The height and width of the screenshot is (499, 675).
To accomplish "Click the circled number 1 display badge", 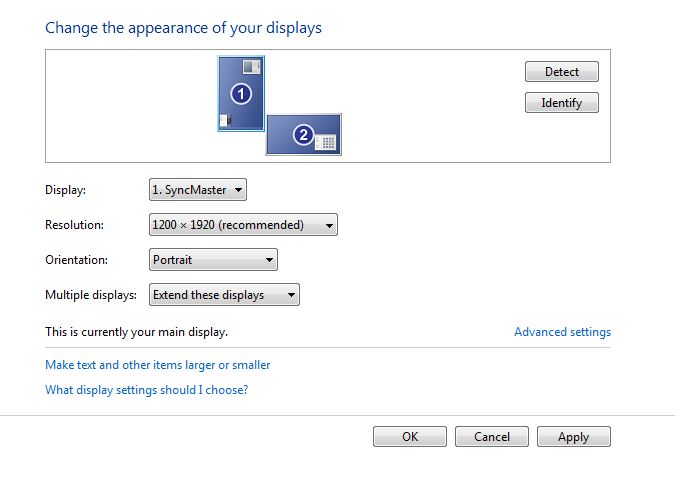I will (241, 94).
